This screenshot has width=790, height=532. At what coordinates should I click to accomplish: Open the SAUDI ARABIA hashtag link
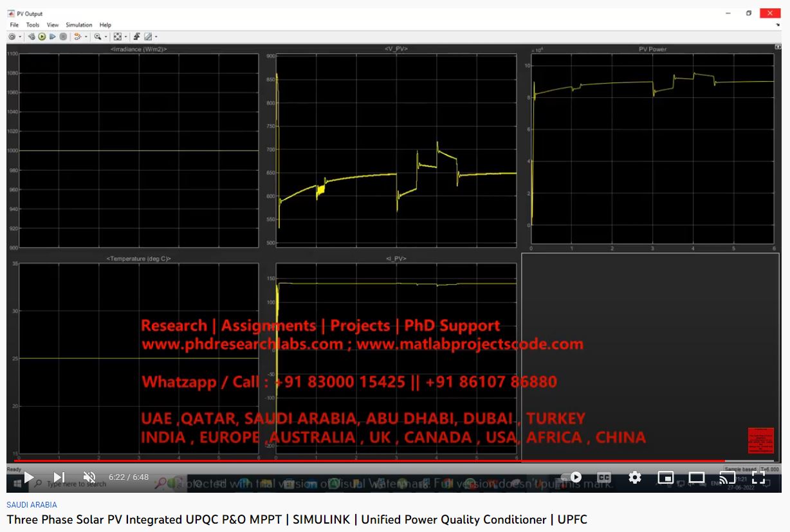[32, 505]
